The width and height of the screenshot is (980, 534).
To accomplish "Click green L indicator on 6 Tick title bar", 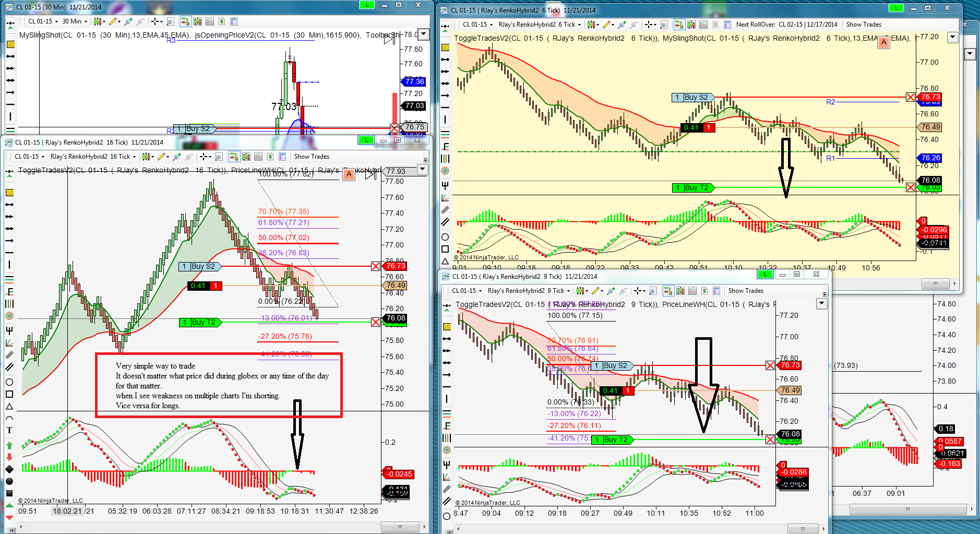I will pyautogui.click(x=897, y=8).
